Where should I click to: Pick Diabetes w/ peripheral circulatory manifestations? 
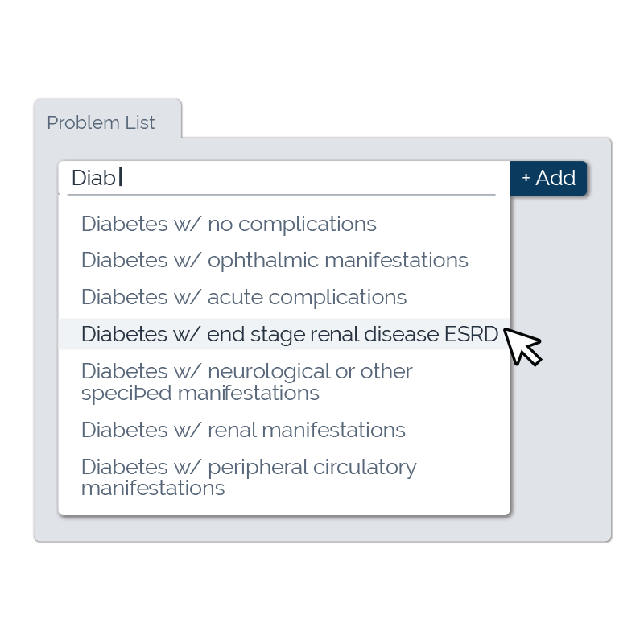pos(249,477)
